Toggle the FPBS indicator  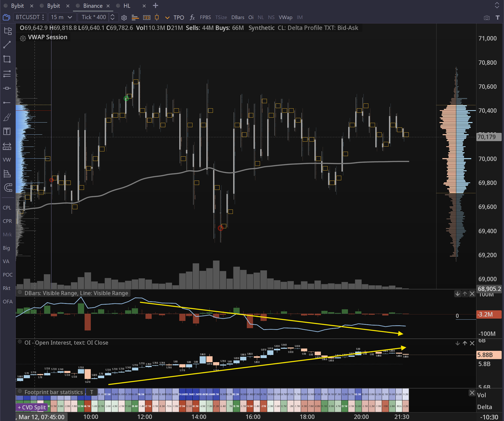pyautogui.click(x=205, y=18)
